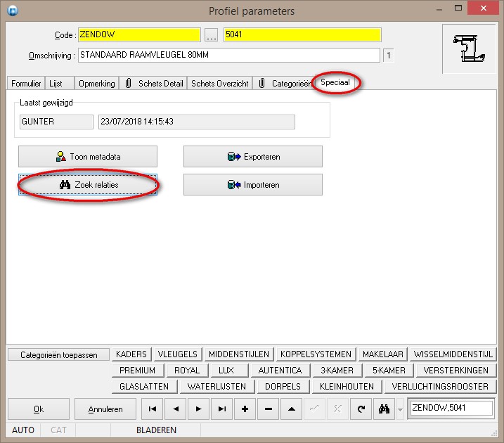
Task: Toggle the VLEUGELS category
Action: pos(178,354)
